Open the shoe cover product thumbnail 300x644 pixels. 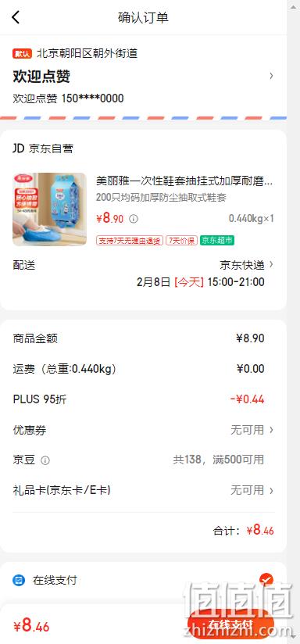pos(50,209)
